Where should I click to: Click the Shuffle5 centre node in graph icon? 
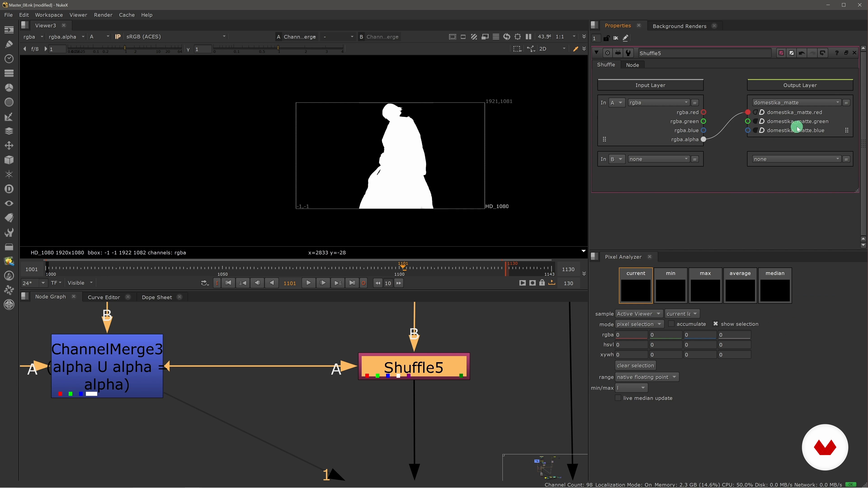pyautogui.click(x=608, y=53)
